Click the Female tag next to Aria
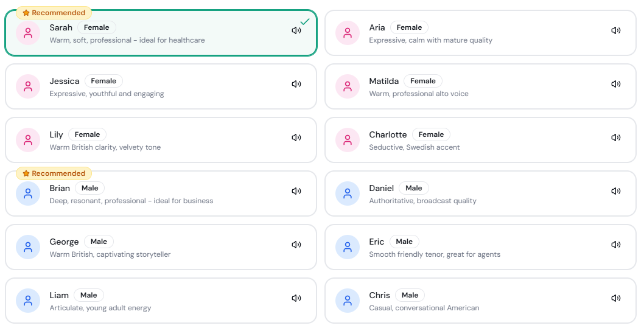 [409, 27]
